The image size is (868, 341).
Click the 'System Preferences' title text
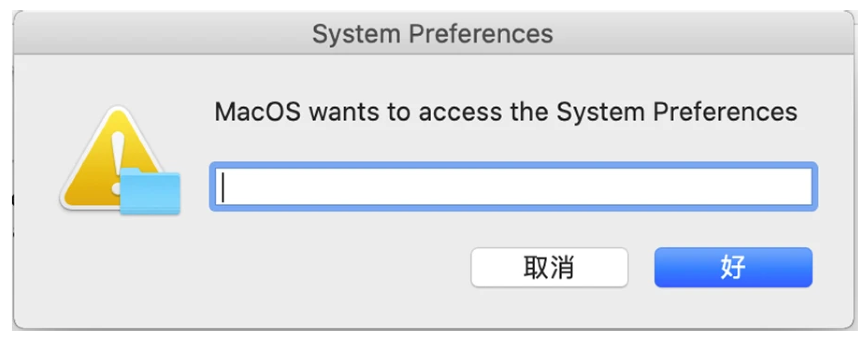coord(432,34)
